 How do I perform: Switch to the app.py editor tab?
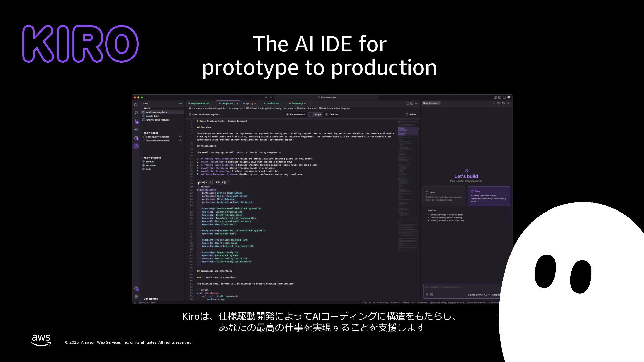click(x=249, y=103)
